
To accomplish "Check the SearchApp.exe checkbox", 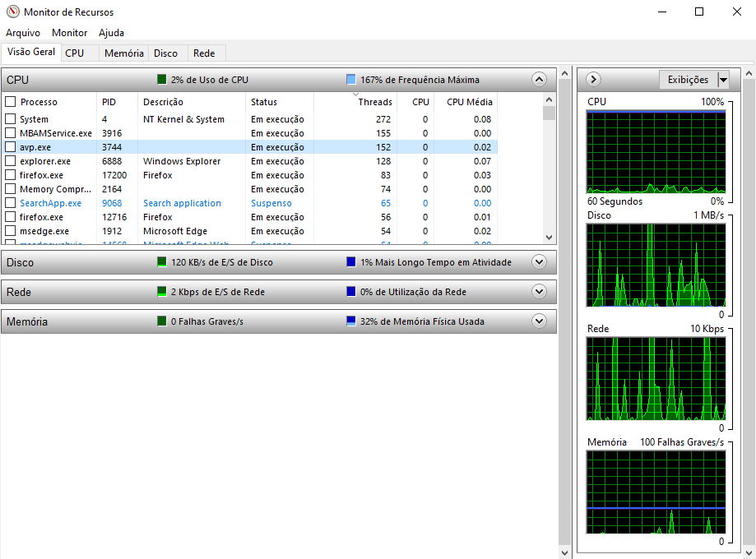I will click(11, 202).
